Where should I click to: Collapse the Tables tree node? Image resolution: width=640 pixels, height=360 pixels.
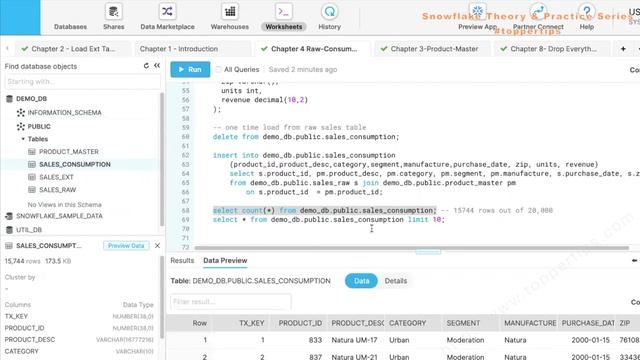23,139
